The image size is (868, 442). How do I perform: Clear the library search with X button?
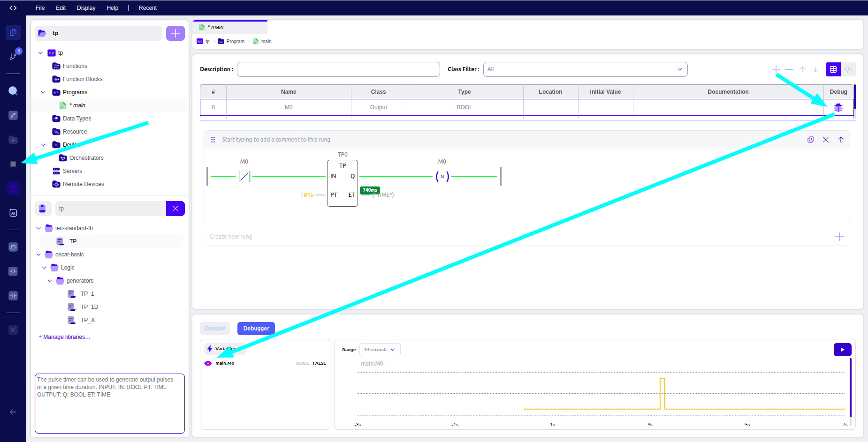tap(175, 209)
